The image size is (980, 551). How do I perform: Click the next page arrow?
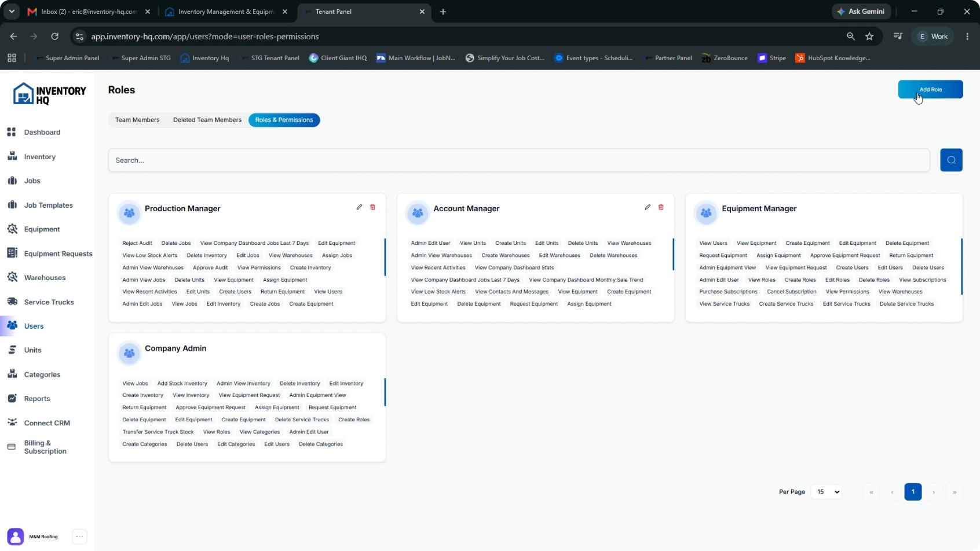(934, 492)
